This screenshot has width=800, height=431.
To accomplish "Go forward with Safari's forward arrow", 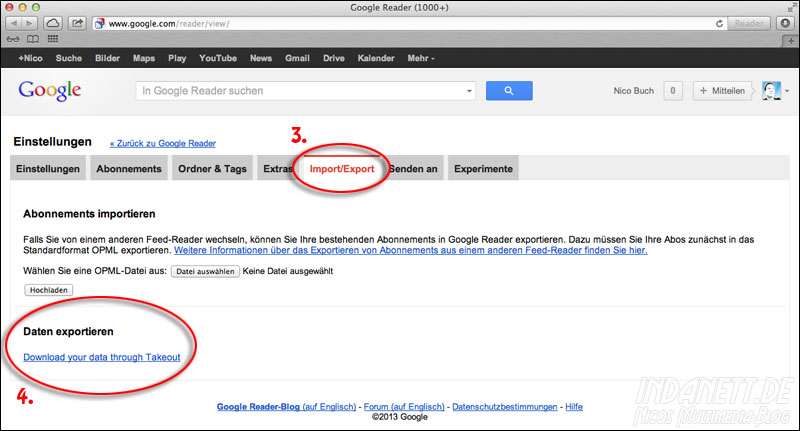I will (30, 23).
